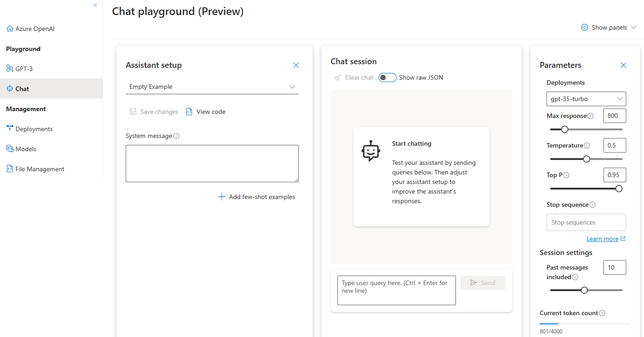Collapse the left navigation sidebar

(95, 5)
